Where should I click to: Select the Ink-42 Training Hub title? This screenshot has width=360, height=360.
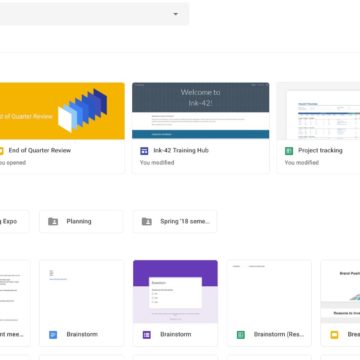click(181, 150)
